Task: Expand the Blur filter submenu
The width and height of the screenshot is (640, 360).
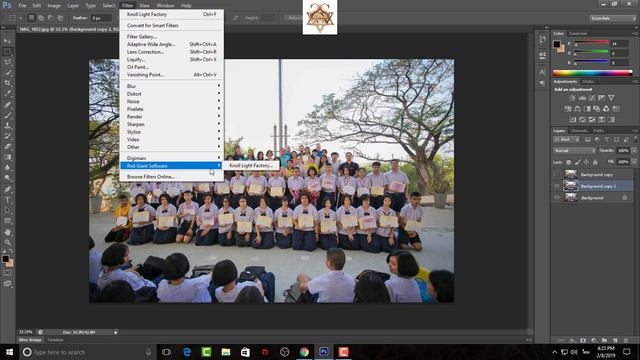Action: 171,86
